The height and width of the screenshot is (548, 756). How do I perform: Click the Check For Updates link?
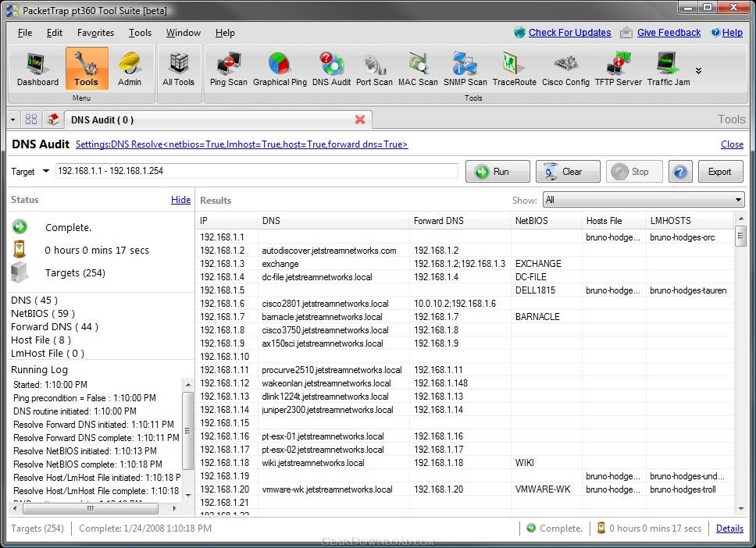tap(569, 32)
